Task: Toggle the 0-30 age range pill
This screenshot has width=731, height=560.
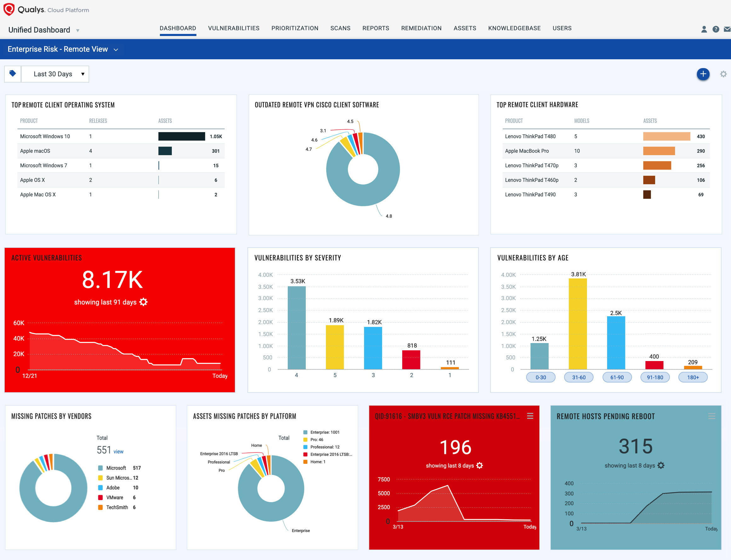Action: [540, 377]
